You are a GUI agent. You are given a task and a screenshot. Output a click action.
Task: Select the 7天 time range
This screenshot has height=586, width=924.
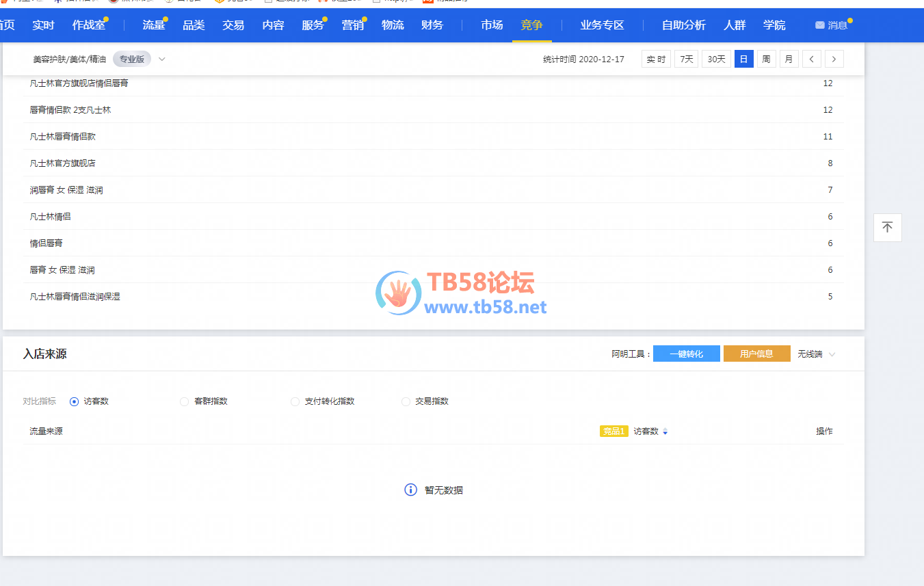tap(686, 59)
